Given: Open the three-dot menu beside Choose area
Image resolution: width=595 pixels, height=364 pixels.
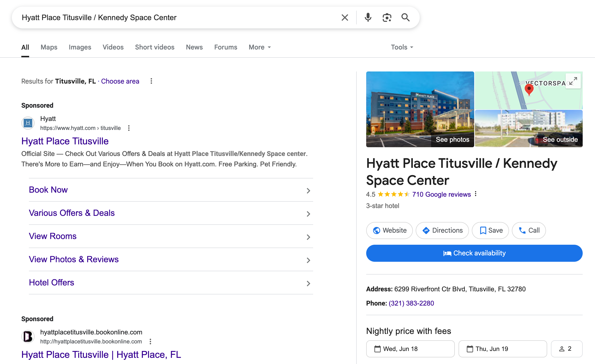Looking at the screenshot, I should (x=151, y=81).
